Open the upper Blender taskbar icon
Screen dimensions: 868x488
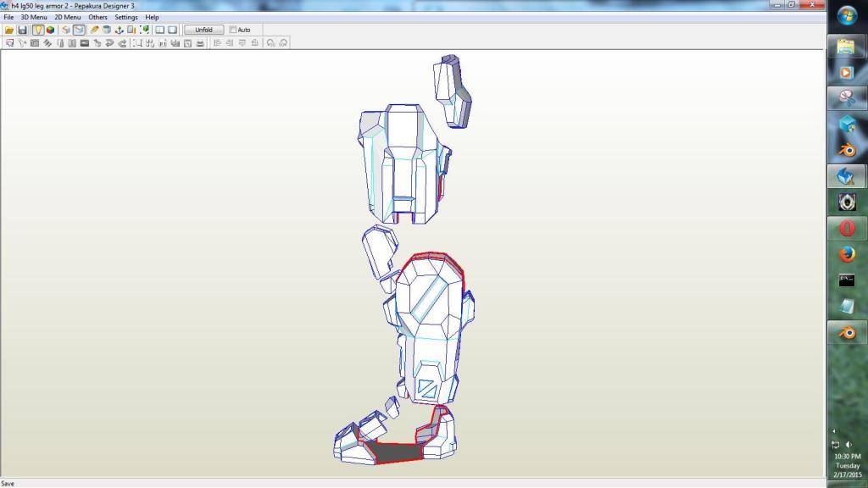[x=847, y=150]
